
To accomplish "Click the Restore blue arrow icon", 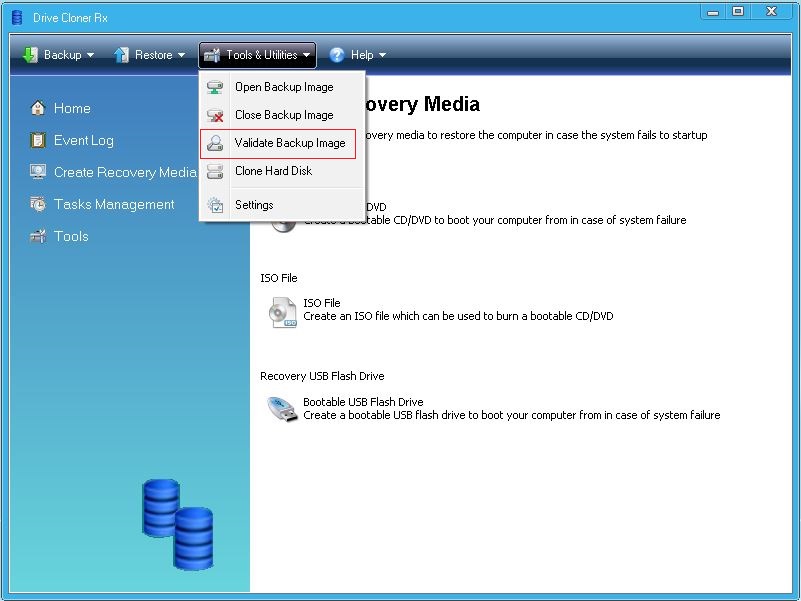I will pos(122,55).
